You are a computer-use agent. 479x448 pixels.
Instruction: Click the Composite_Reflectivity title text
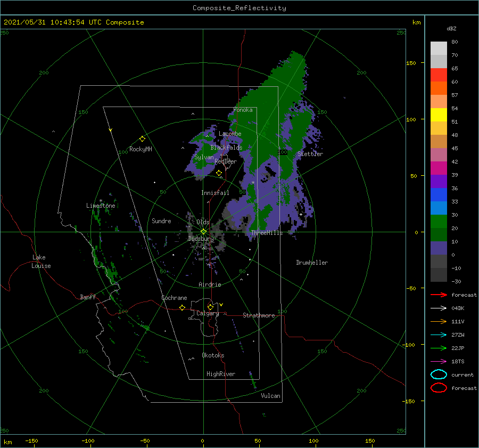(239, 8)
